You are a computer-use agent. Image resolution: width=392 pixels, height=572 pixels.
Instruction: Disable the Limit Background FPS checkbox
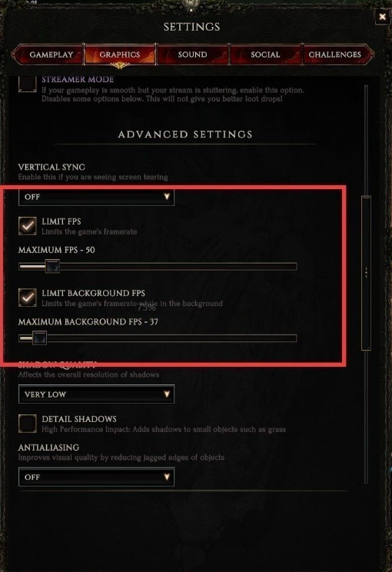click(28, 298)
